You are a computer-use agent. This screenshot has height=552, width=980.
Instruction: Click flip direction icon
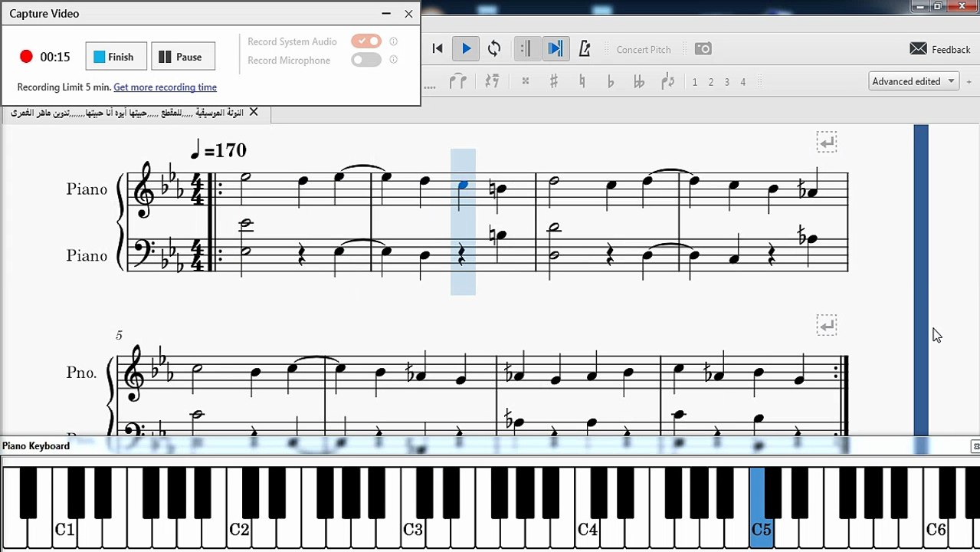(x=667, y=81)
